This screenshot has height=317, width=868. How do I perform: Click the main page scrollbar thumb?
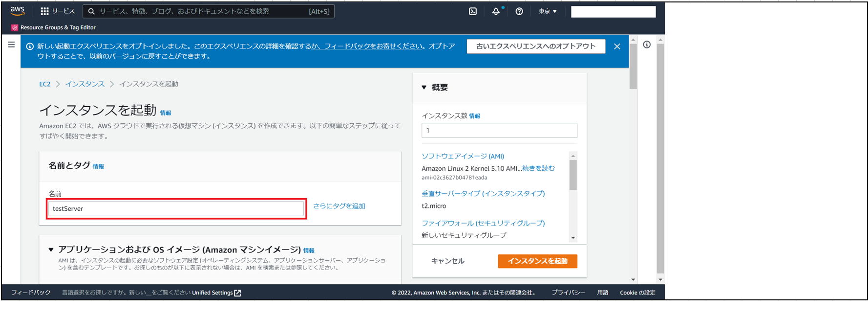coord(633,66)
